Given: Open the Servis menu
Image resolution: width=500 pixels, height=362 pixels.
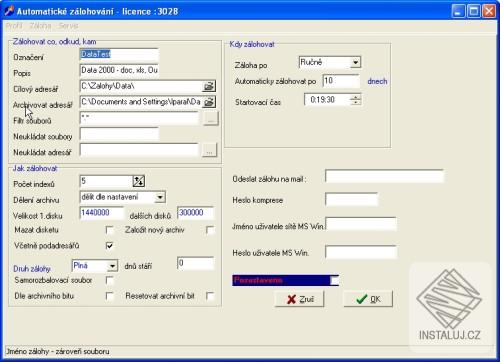Looking at the screenshot, I should click(68, 26).
